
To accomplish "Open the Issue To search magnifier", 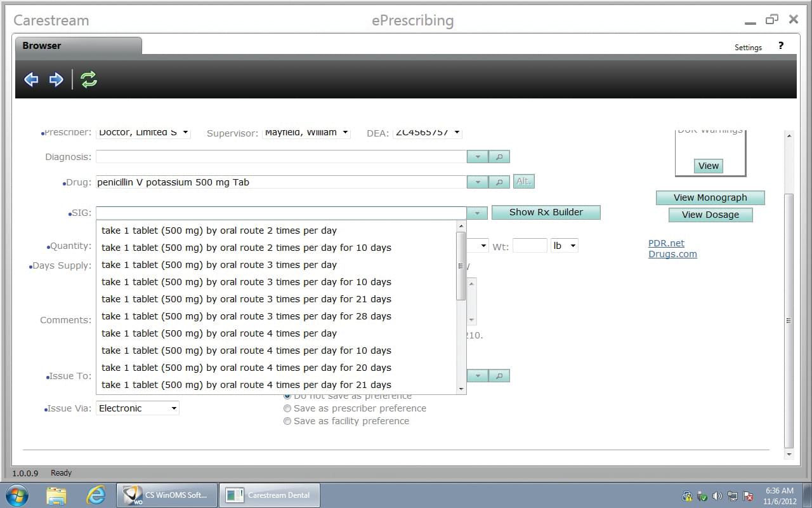I will (499, 375).
